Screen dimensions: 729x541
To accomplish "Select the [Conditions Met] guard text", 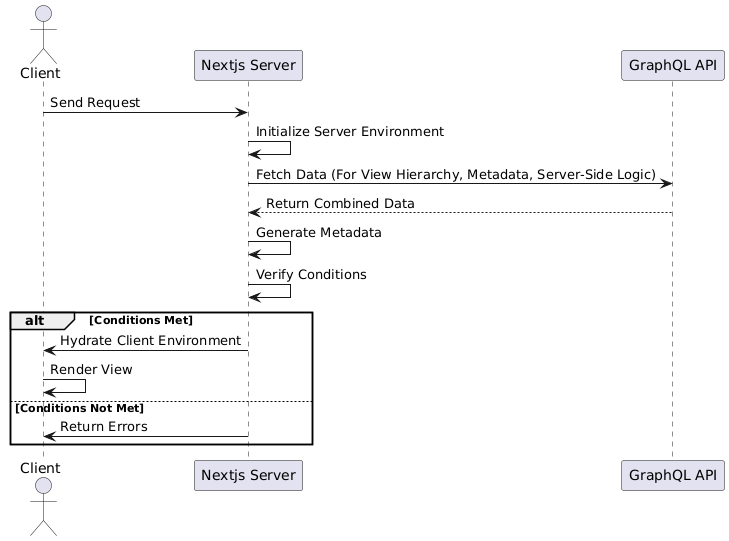I will (x=141, y=320).
